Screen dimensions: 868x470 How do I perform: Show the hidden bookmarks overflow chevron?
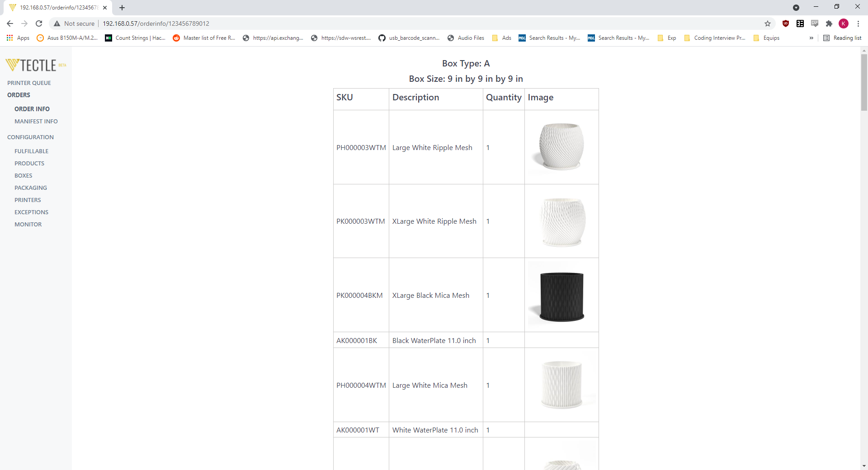pyautogui.click(x=811, y=38)
